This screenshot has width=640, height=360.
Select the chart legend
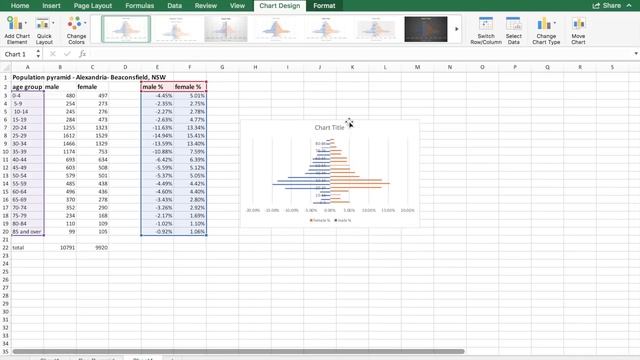tap(330, 220)
